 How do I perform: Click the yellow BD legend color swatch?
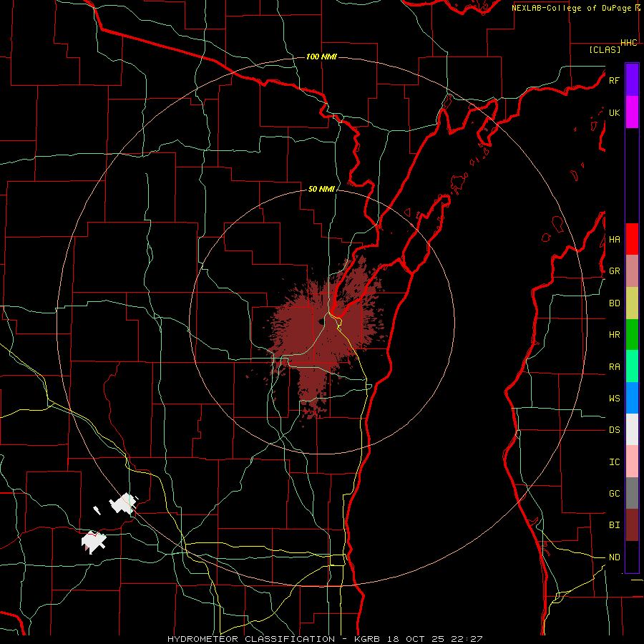click(x=632, y=303)
